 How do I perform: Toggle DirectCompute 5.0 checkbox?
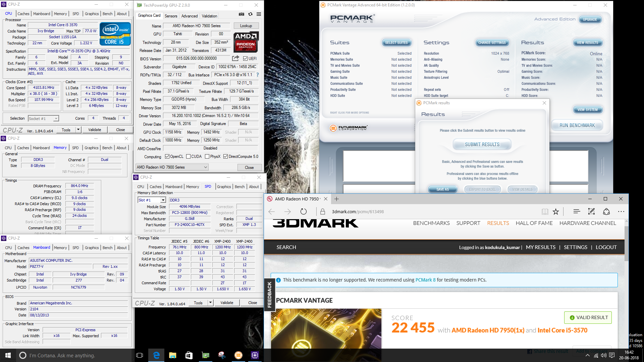coord(226,157)
